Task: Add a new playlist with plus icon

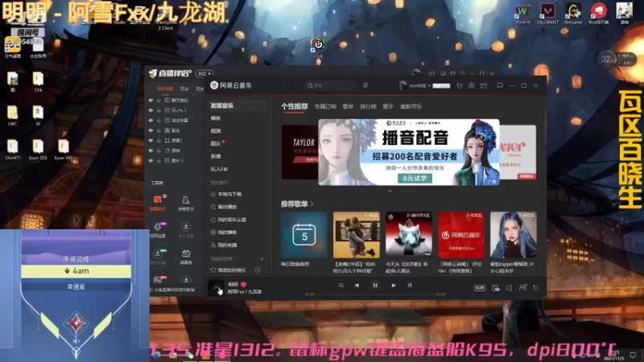Action: (262, 259)
